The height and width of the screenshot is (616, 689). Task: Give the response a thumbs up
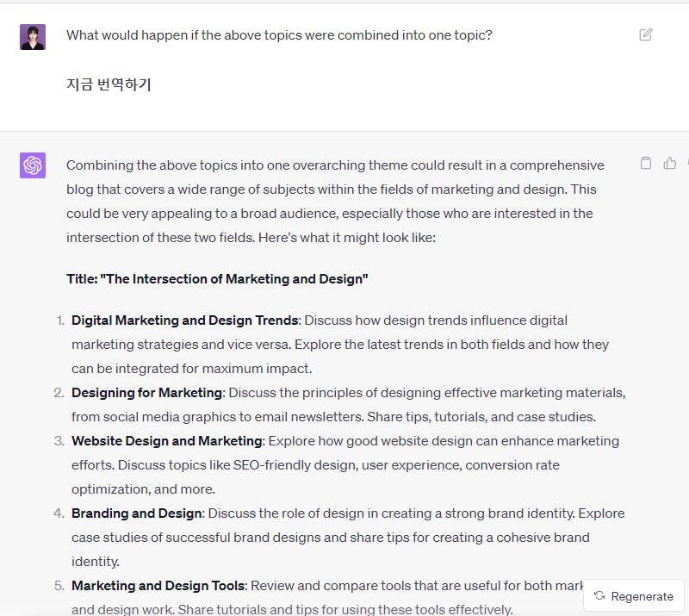670,163
